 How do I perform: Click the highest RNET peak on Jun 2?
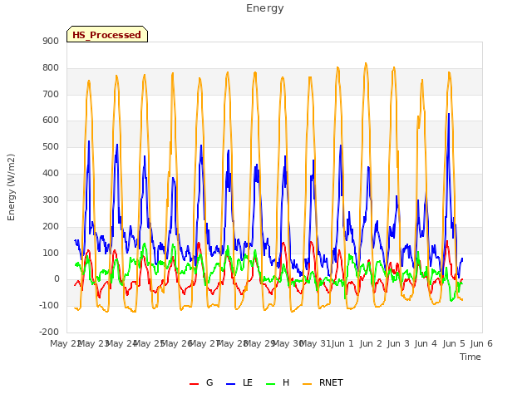[366, 63]
